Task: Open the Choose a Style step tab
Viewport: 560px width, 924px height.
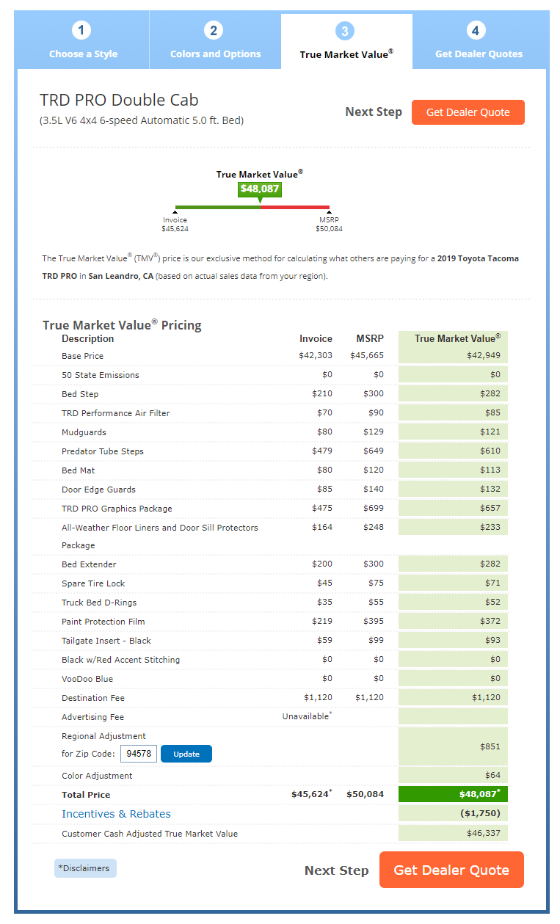Action: [x=83, y=41]
